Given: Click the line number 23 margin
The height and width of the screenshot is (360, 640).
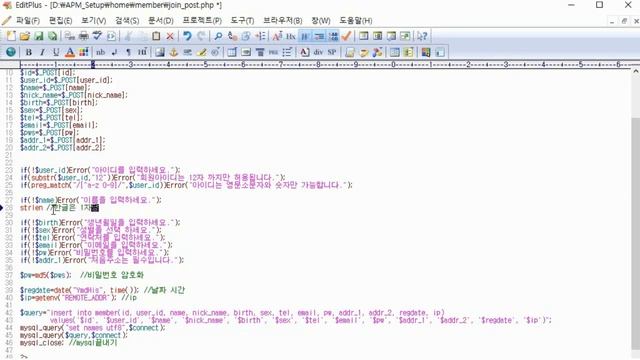Looking at the screenshot, I should pos(9,170).
